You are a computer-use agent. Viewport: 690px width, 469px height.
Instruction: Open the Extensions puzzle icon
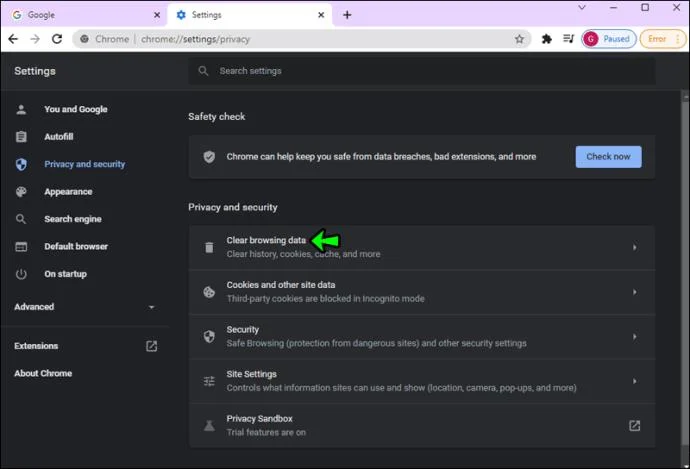[547, 39]
